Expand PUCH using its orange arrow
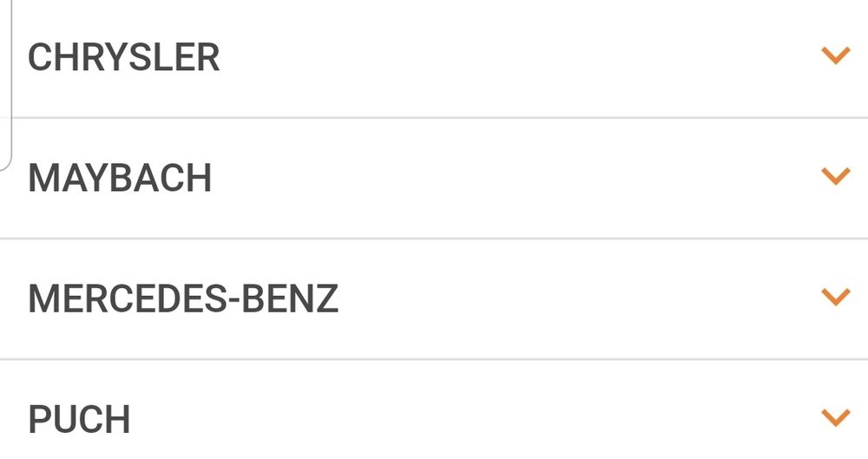Image resolution: width=868 pixels, height=459 pixels. coord(835,418)
